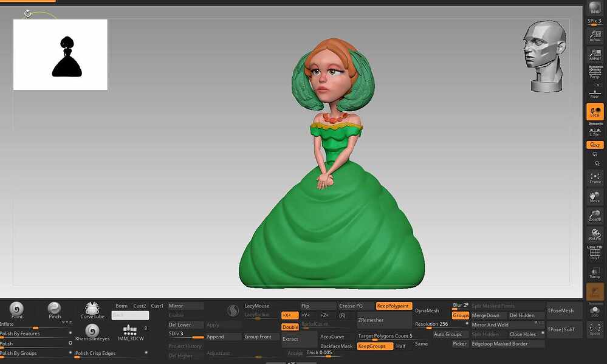Select the Paint brush icon

[16, 308]
